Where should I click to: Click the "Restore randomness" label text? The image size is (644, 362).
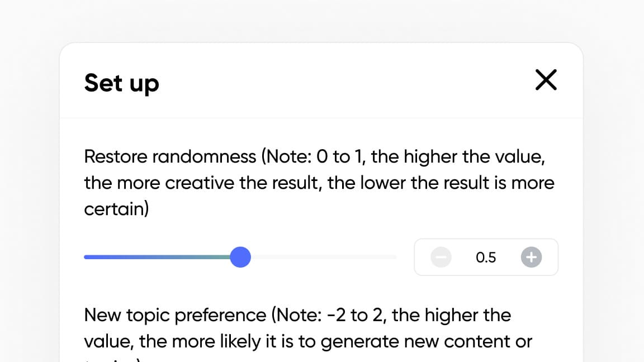[170, 157]
